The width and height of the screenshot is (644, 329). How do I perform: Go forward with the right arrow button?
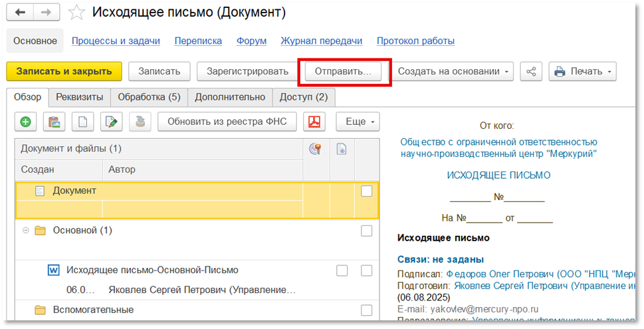tap(46, 13)
